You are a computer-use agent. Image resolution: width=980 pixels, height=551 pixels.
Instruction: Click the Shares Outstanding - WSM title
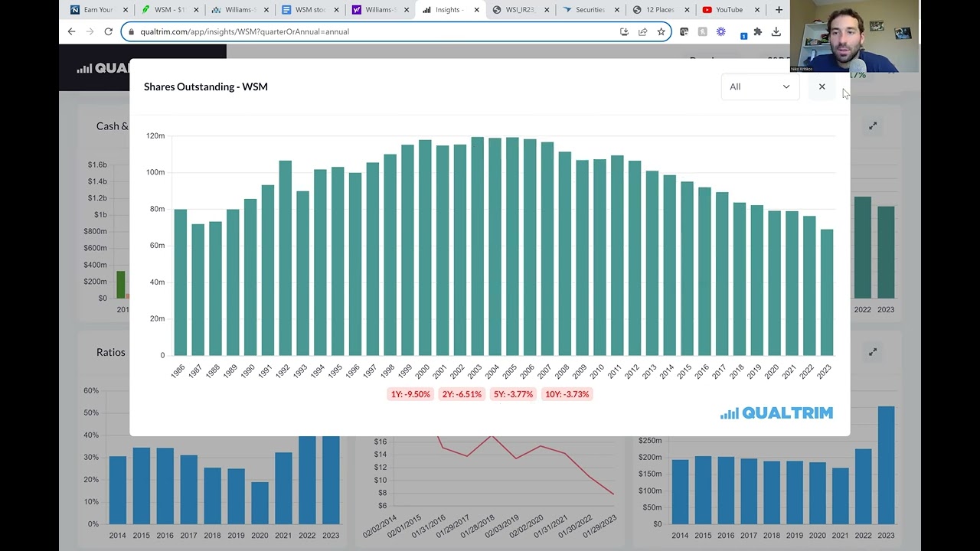pyautogui.click(x=206, y=86)
